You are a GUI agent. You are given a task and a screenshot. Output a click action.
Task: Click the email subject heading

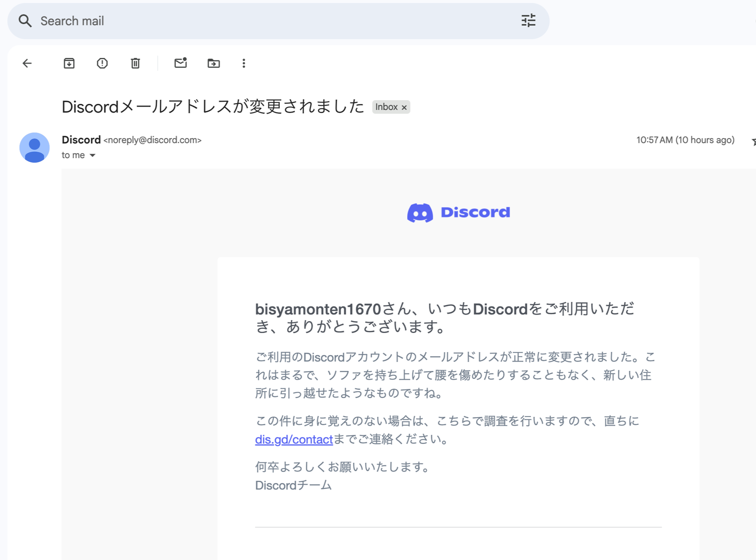click(213, 107)
